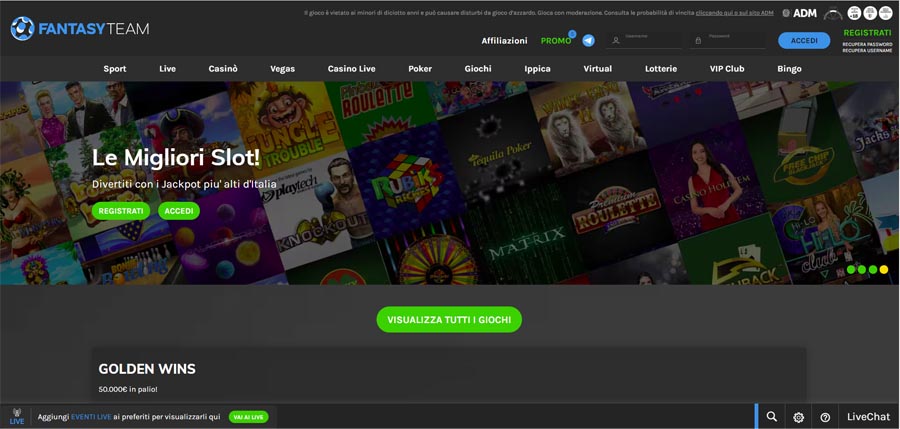Select the yellow fourth slide dot
This screenshot has height=429, width=900.
[x=884, y=269]
